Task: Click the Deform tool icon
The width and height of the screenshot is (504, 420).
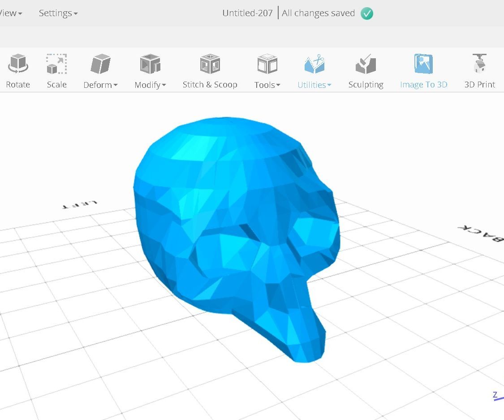Action: (99, 63)
